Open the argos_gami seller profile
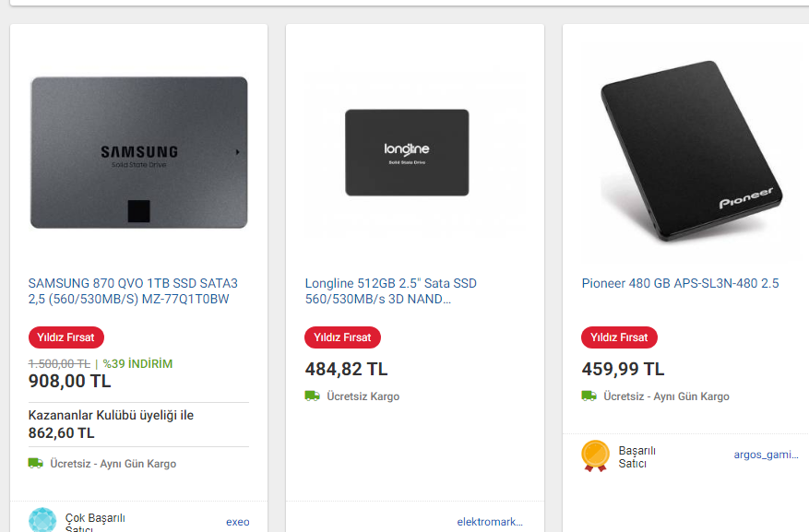Image resolution: width=809 pixels, height=532 pixels. 766,455
